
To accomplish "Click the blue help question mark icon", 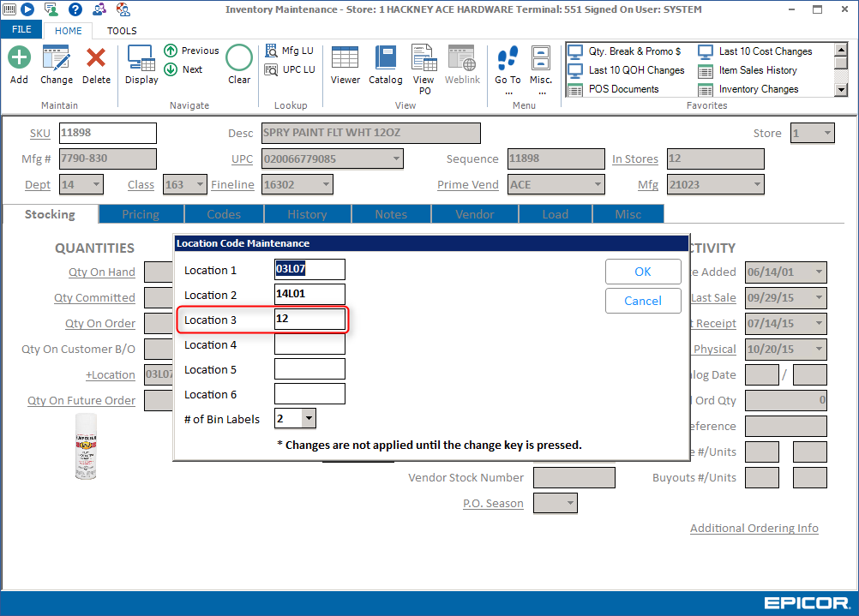I will coord(75,9).
